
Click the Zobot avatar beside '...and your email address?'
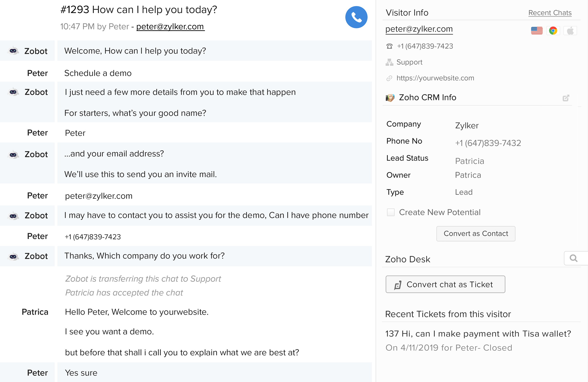tap(13, 155)
